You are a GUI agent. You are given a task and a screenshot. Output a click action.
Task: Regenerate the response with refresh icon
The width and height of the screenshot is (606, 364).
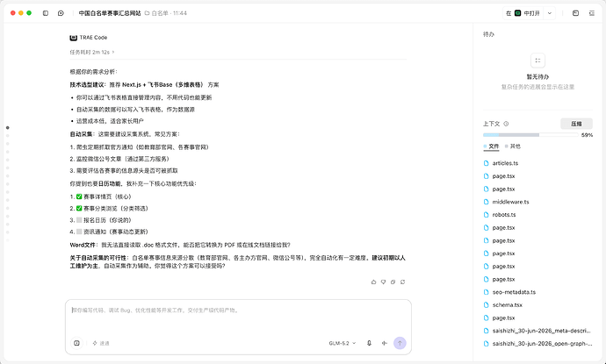[403, 282]
